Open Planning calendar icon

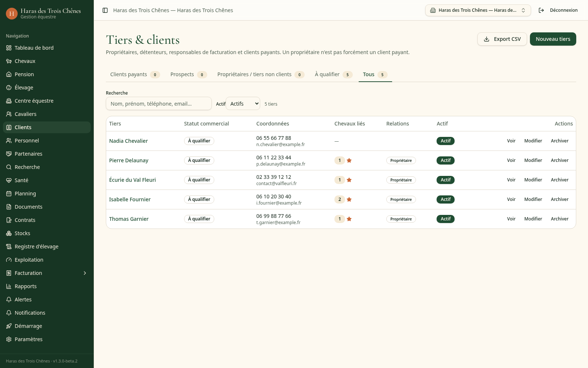9,194
